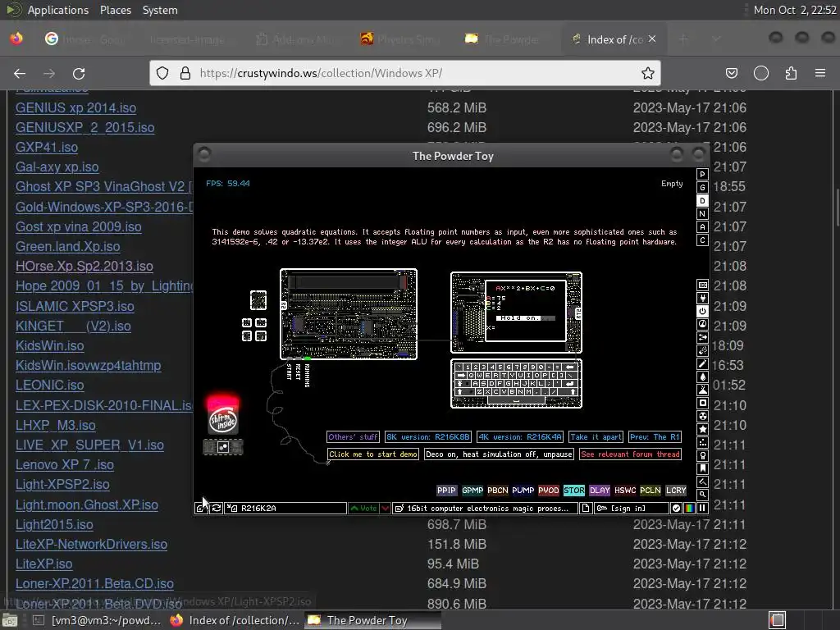
Task: Click the 'Click me to start demo' sign
Action: pyautogui.click(x=373, y=454)
